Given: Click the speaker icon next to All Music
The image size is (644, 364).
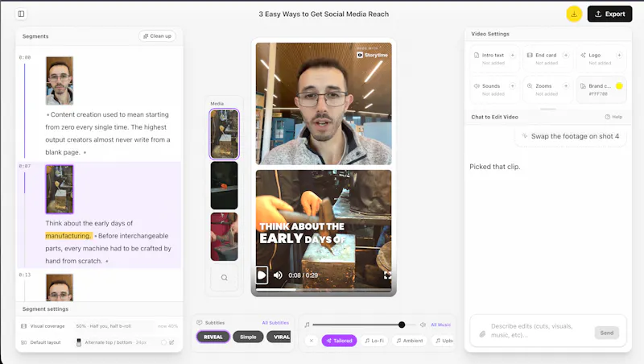Looking at the screenshot, I should tap(423, 325).
